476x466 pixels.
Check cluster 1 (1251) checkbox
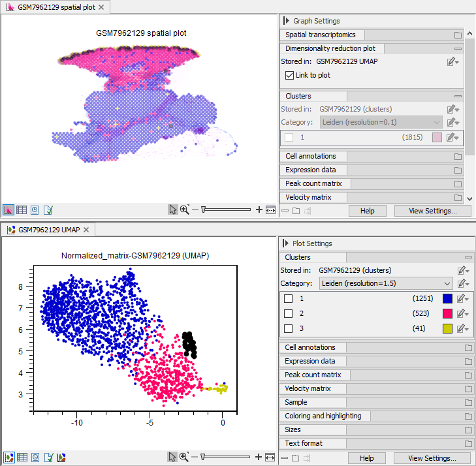288,298
